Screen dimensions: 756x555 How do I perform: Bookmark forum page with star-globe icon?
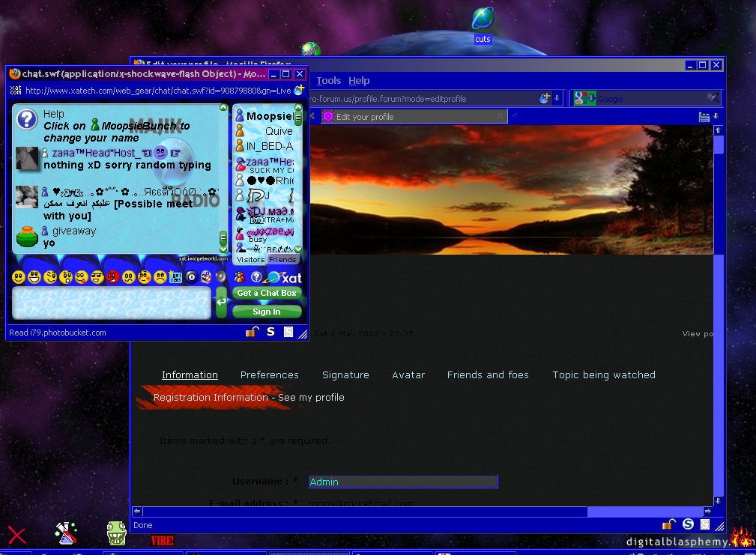pos(545,98)
